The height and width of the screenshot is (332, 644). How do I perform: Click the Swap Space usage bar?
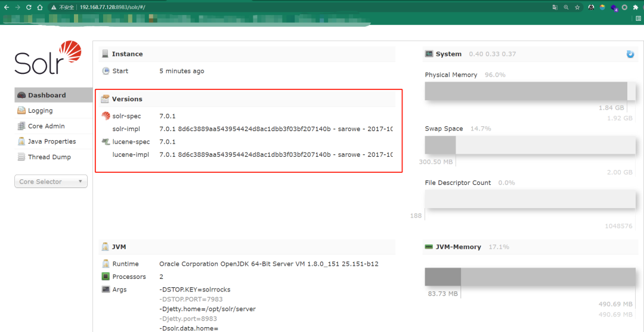[530, 145]
